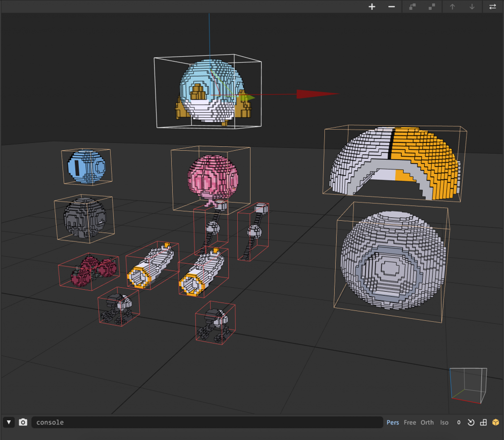This screenshot has height=440, width=504.
Task: Click the group objects icon
Action: [x=412, y=7]
